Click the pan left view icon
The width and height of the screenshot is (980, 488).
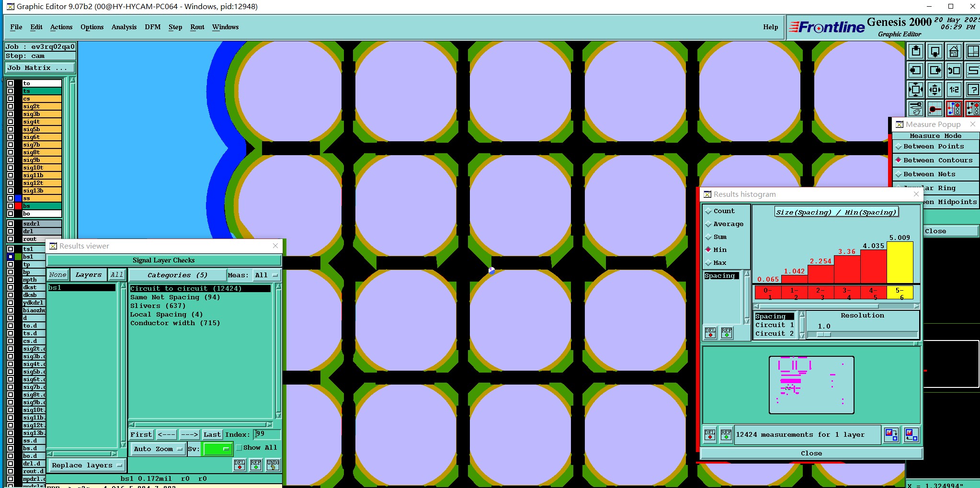click(x=916, y=70)
